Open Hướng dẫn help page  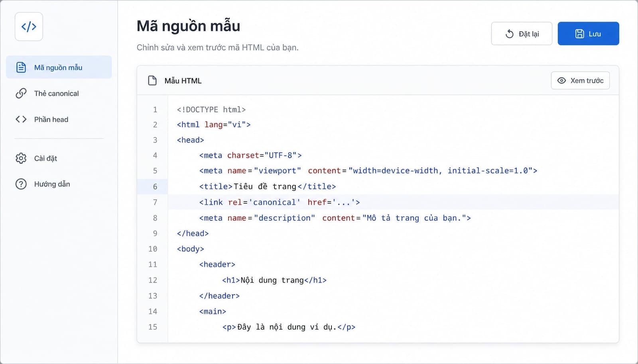[59, 184]
